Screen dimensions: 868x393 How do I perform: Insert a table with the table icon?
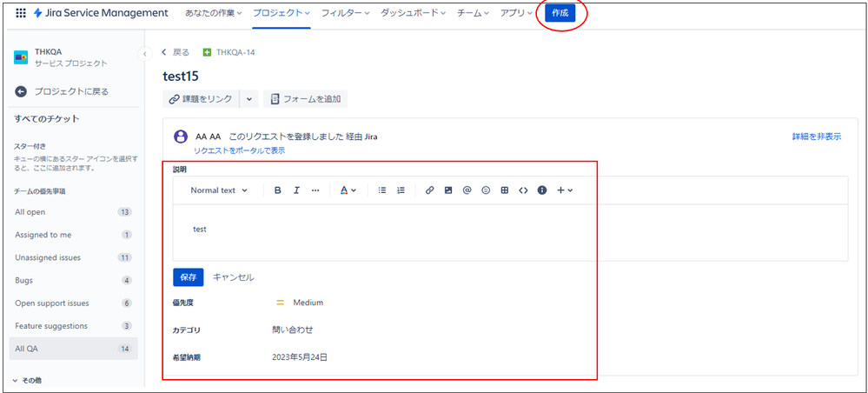[x=504, y=190]
